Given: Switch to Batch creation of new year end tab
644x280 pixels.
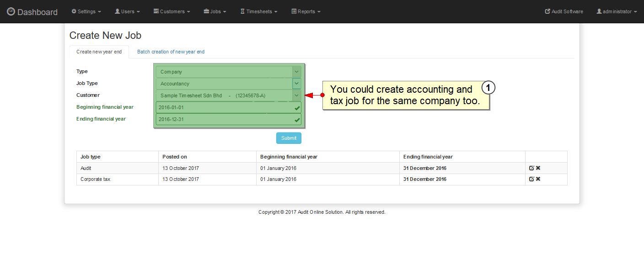Looking at the screenshot, I should (x=171, y=52).
